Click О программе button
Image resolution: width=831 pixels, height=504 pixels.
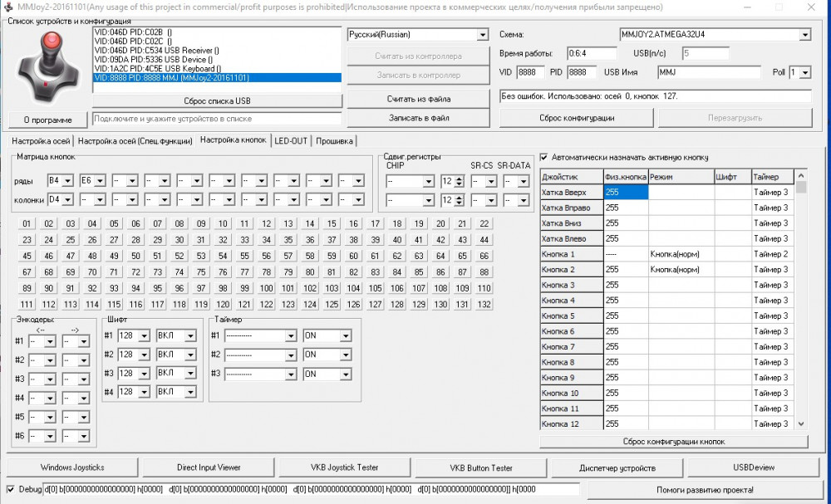[x=47, y=119]
